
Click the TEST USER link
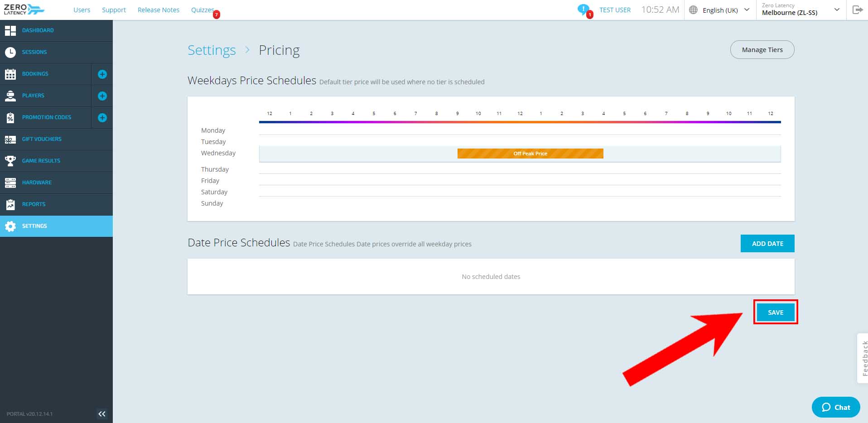tap(615, 10)
